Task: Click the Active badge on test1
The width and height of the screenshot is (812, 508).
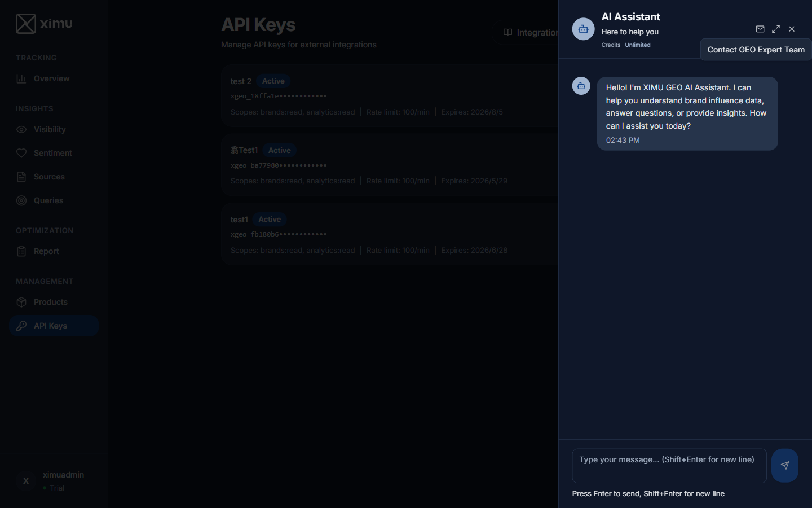Action: pyautogui.click(x=270, y=220)
